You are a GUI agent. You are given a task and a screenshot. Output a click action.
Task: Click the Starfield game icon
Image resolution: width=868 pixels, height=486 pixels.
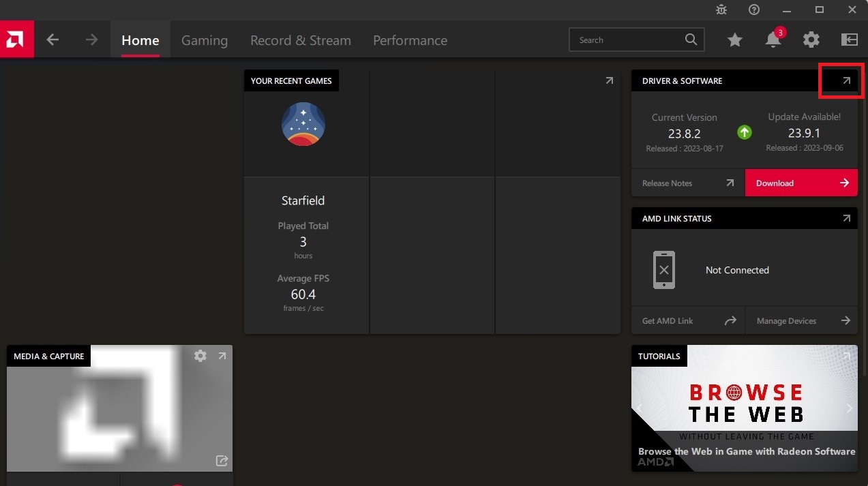point(303,124)
